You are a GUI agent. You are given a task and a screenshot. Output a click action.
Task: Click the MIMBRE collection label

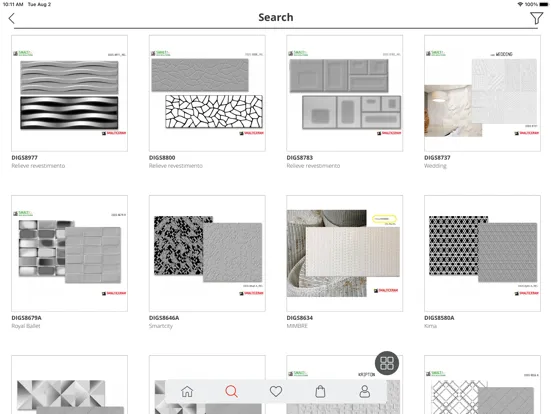[x=297, y=326]
